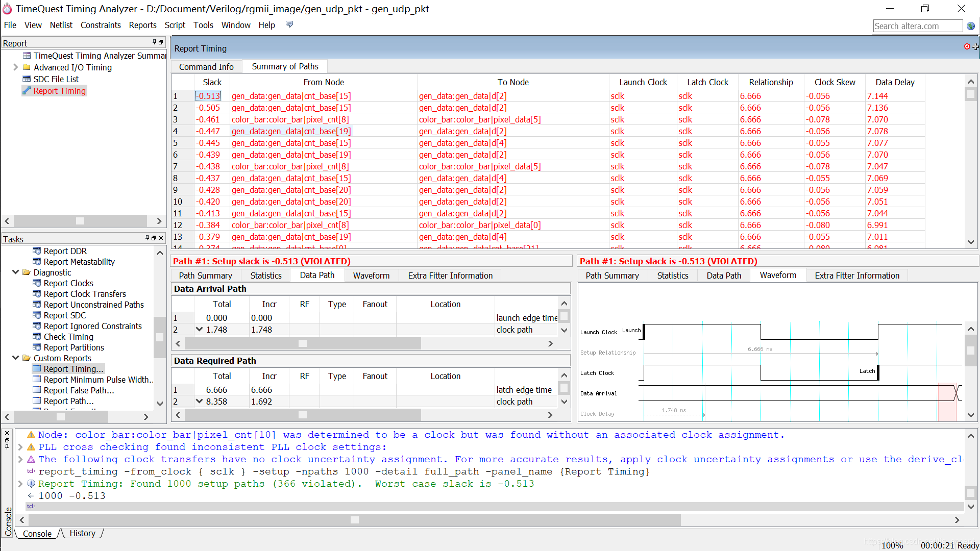Click the Report DDR task icon
Screen dimensions: 980x551
[x=37, y=251]
